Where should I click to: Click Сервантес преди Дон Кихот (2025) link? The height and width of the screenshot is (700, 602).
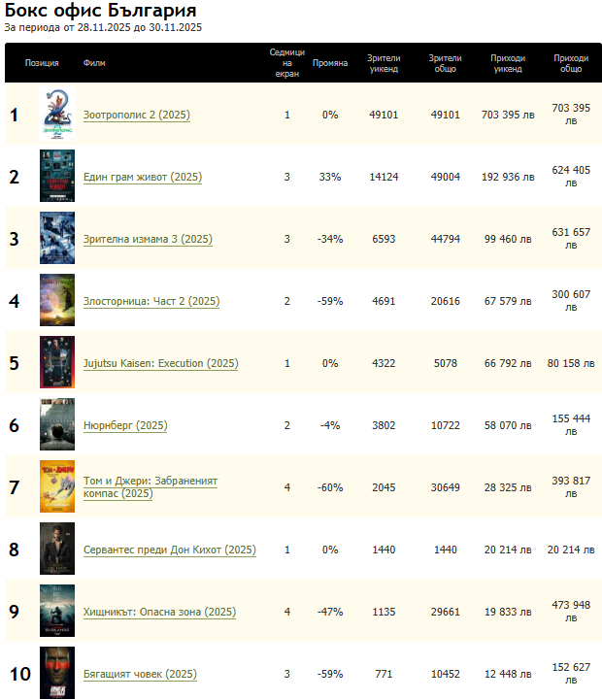click(x=170, y=550)
